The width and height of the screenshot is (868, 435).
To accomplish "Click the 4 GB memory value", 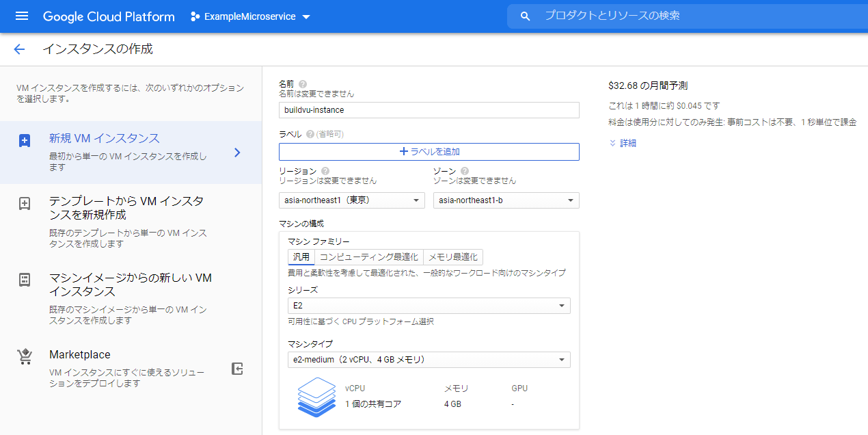I will [x=452, y=404].
